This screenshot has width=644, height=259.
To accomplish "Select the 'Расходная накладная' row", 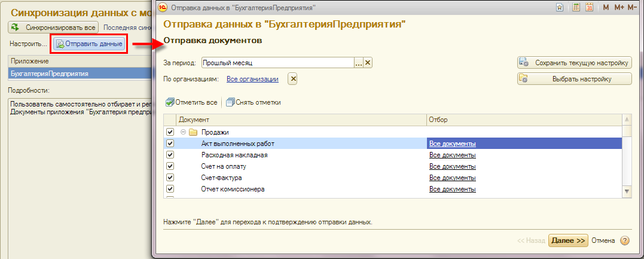I will click(x=393, y=155).
